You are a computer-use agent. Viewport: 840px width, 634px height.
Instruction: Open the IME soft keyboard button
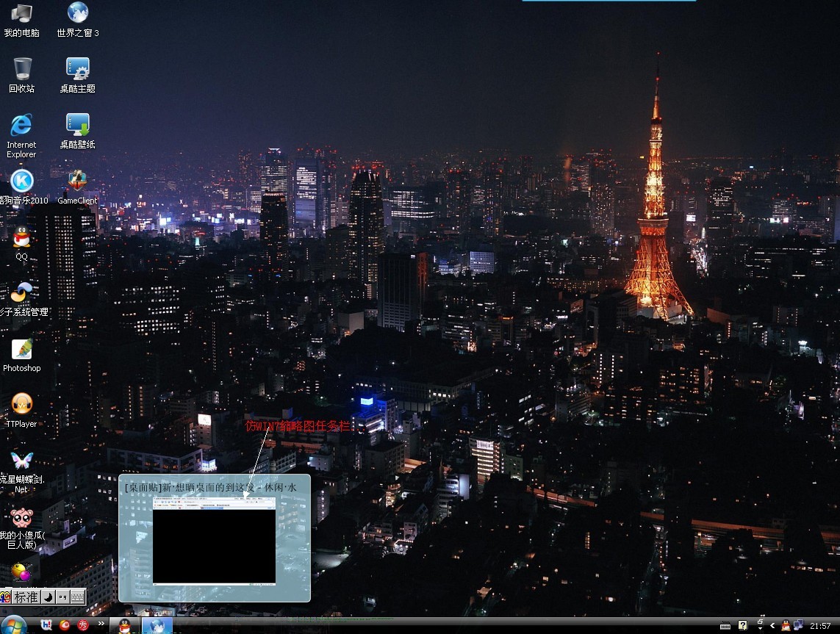tap(78, 597)
